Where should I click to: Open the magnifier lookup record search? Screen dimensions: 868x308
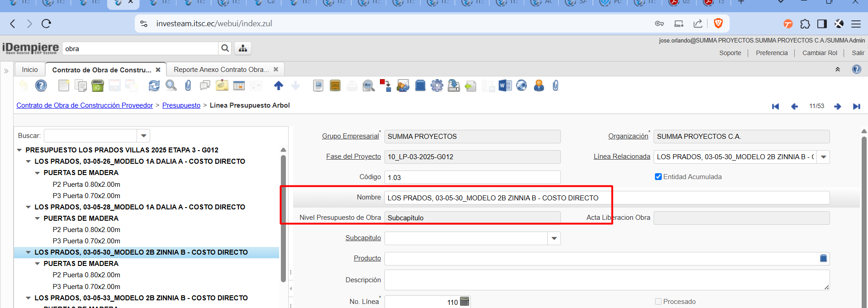coord(171,85)
